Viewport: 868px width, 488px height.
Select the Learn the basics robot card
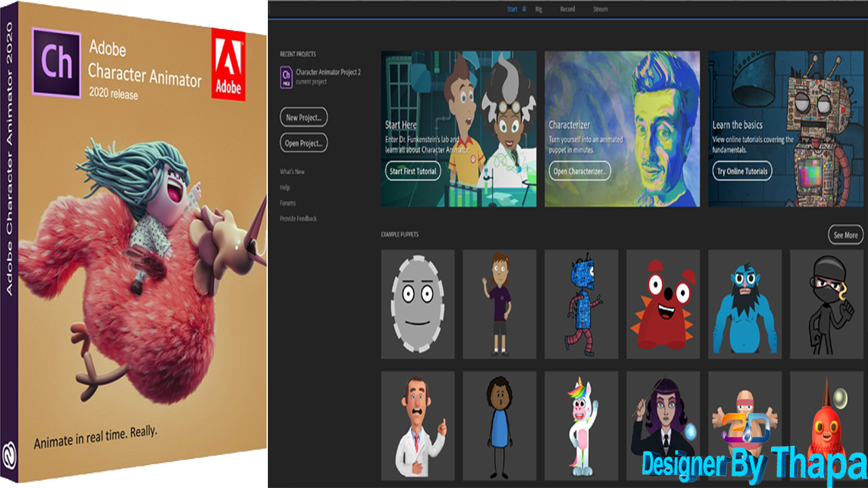click(x=785, y=129)
